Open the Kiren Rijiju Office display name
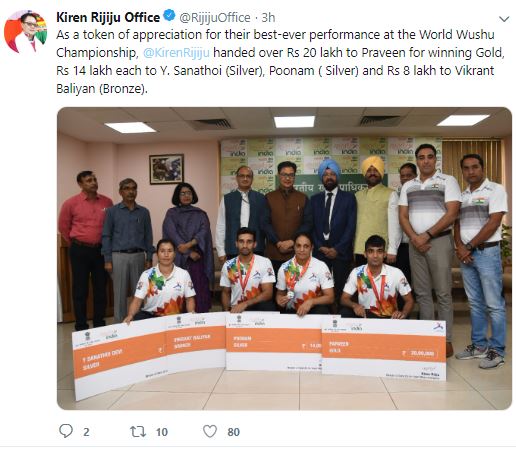The image size is (516, 452). tap(108, 17)
